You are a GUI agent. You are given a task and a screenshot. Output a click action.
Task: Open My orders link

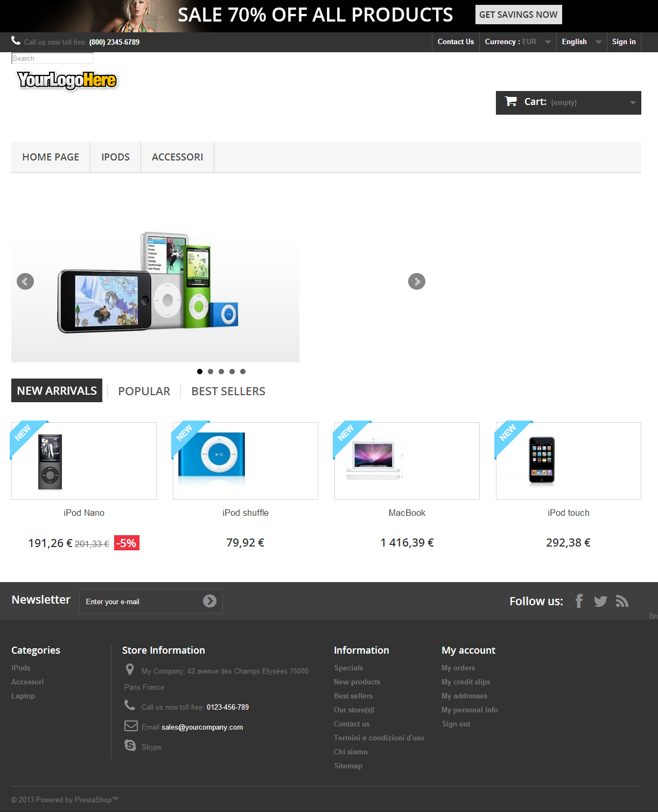[458, 668]
